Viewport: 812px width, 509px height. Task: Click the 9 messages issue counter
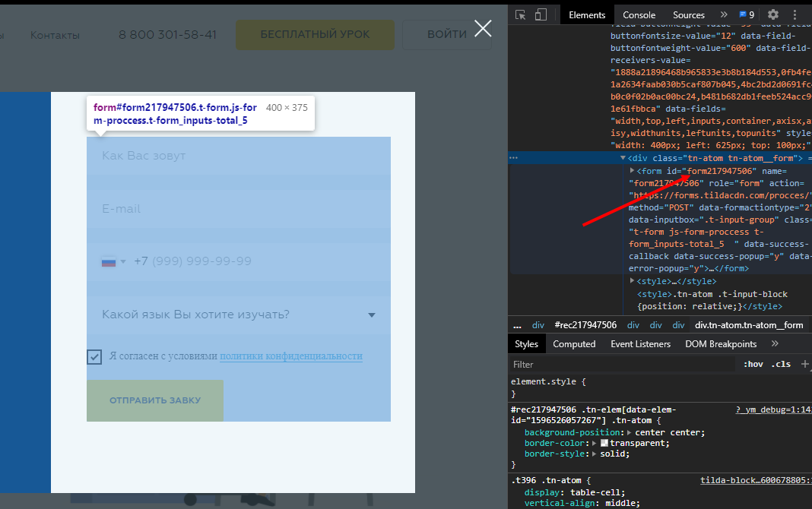tap(747, 14)
